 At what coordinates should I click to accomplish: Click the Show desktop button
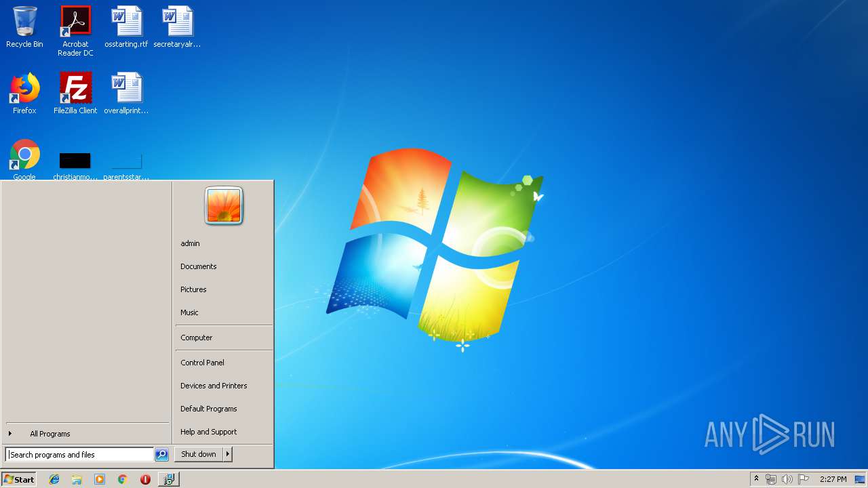coord(861,479)
